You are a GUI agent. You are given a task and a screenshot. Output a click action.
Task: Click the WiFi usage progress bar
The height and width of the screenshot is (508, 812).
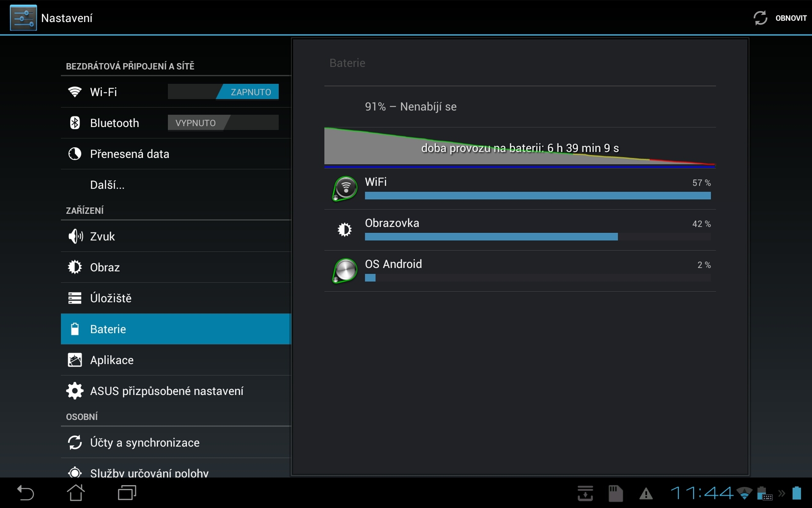(537, 196)
